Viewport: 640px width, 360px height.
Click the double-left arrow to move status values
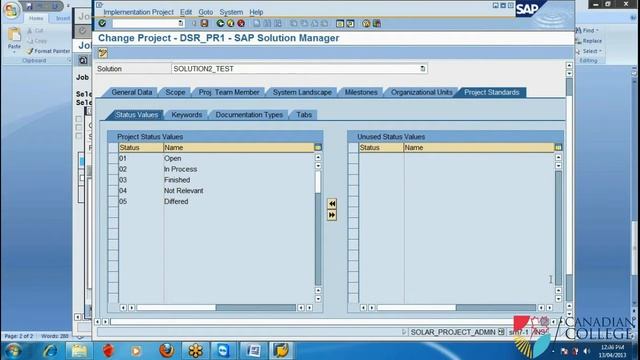click(x=332, y=203)
